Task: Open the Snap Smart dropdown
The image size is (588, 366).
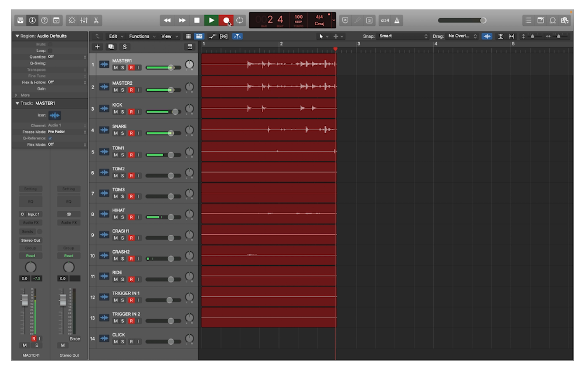Action: [403, 36]
